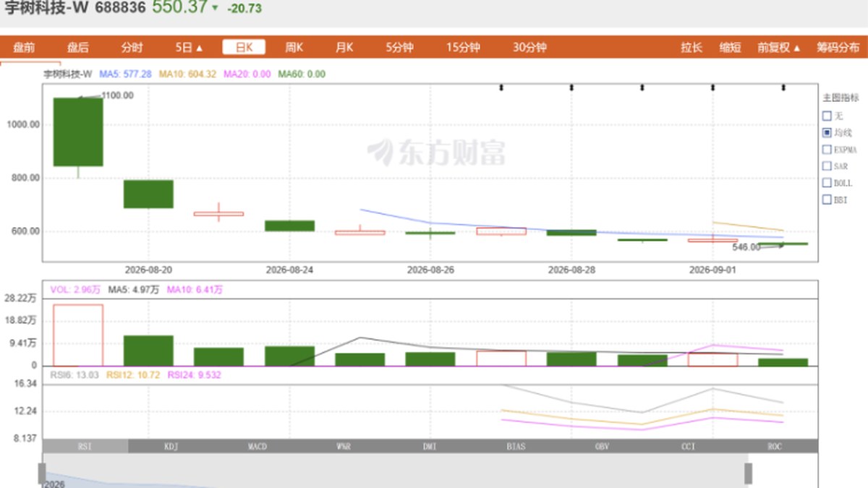Viewport: 868px width, 488px height.
Task: Click the VOL: 2.96万 volume label
Action: 75,289
